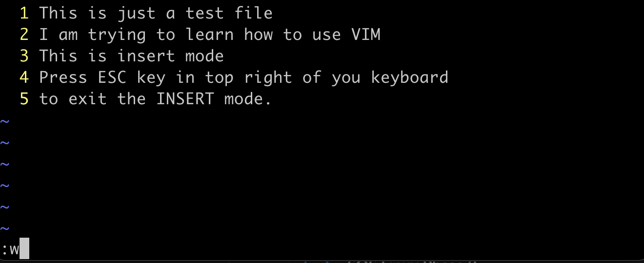
Task: Click the block cursor after ":w"
Action: coord(24,249)
